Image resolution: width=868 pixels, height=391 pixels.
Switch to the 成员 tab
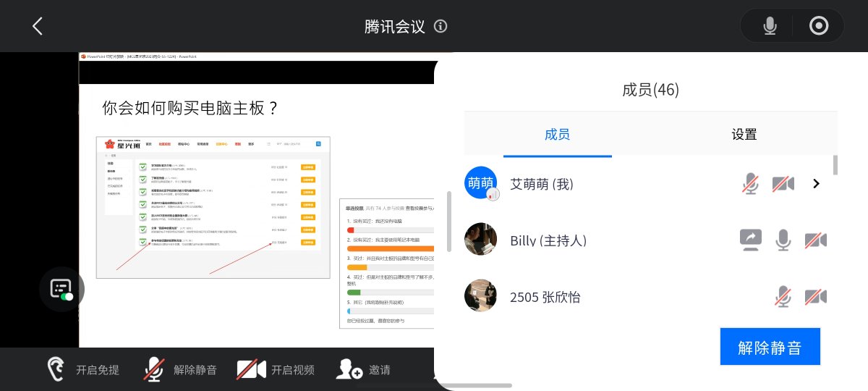click(x=557, y=134)
